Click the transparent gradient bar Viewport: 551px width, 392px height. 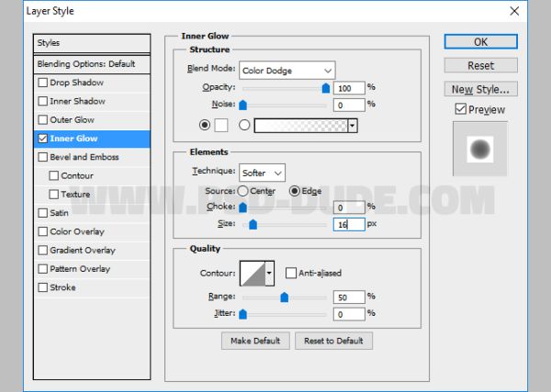click(x=301, y=126)
